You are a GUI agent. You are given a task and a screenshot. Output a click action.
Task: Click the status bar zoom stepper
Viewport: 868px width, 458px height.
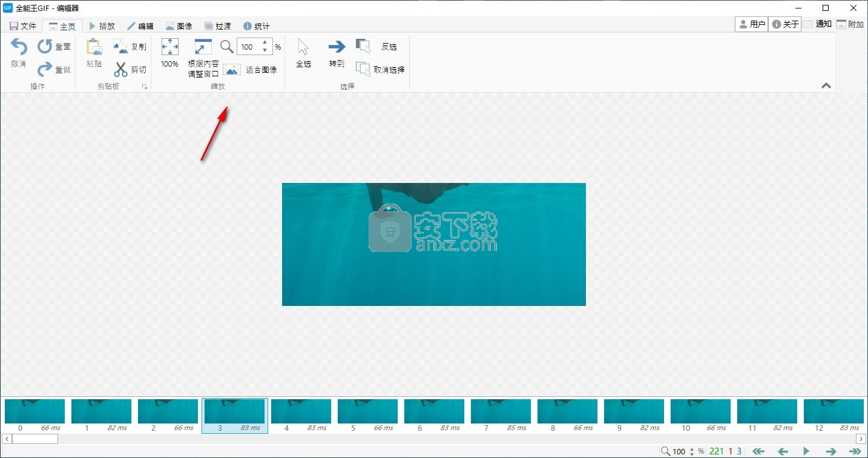(x=691, y=451)
